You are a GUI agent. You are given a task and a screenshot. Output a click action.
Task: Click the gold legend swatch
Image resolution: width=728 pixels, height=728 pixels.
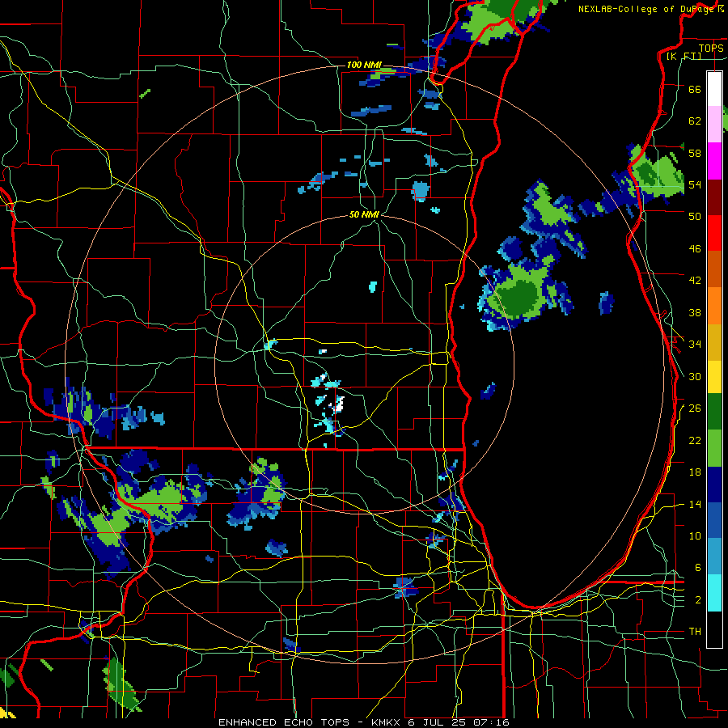coord(714,341)
